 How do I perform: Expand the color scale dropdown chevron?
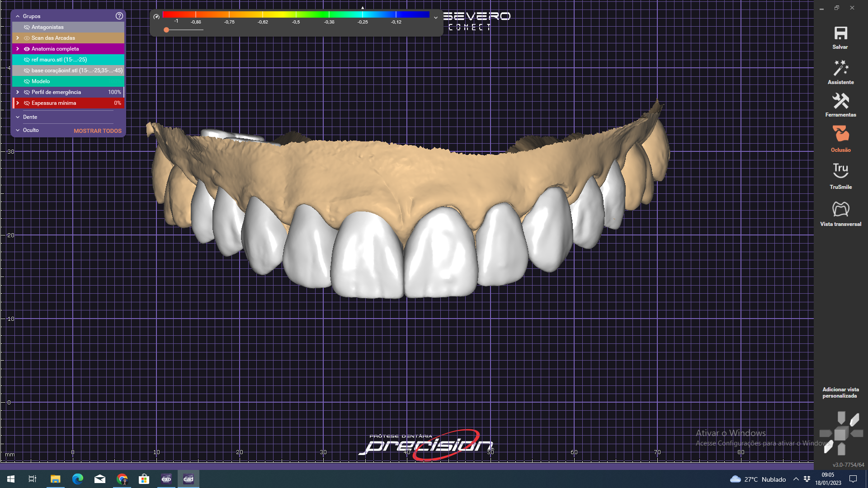click(435, 18)
